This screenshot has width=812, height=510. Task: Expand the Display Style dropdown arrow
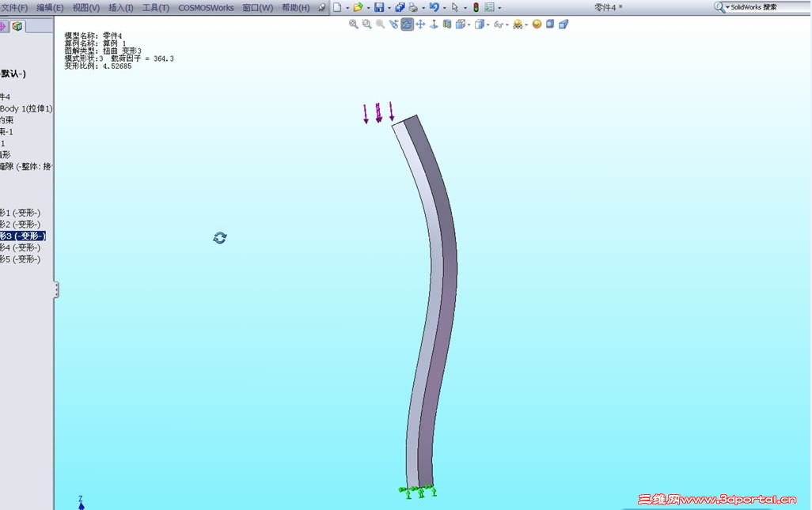pos(488,25)
